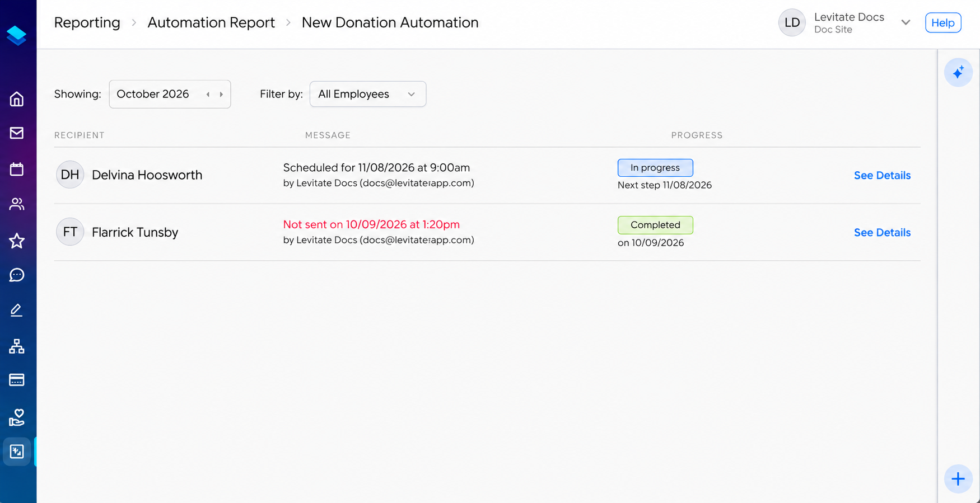Open the hierarchy automations sidebar icon
The image size is (980, 503).
(17, 346)
